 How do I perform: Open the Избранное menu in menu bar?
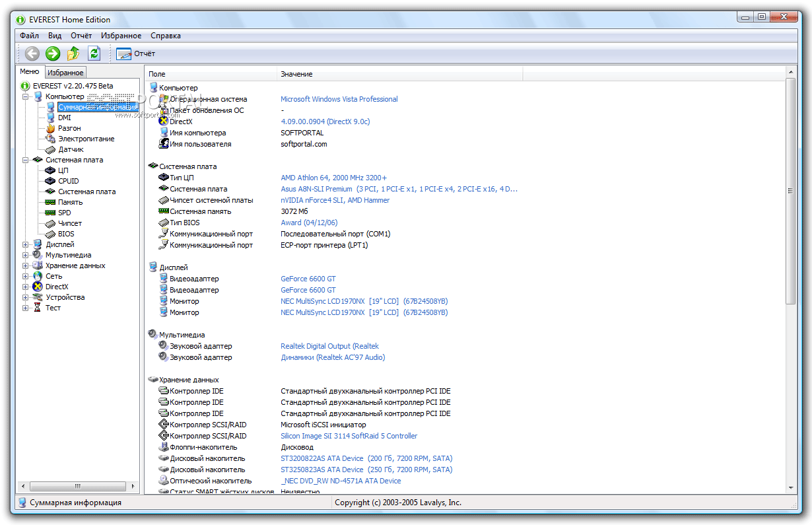(121, 36)
